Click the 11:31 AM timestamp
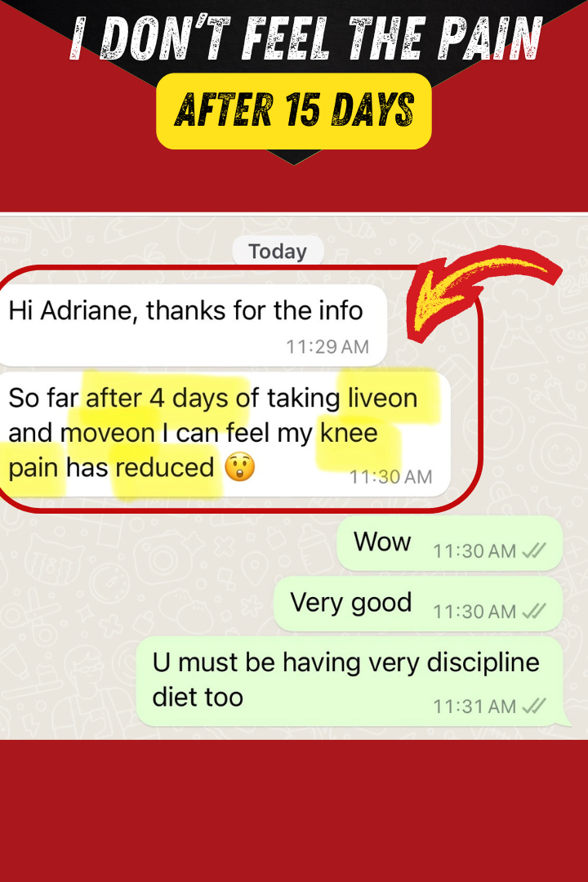The width and height of the screenshot is (588, 882). pos(474,706)
